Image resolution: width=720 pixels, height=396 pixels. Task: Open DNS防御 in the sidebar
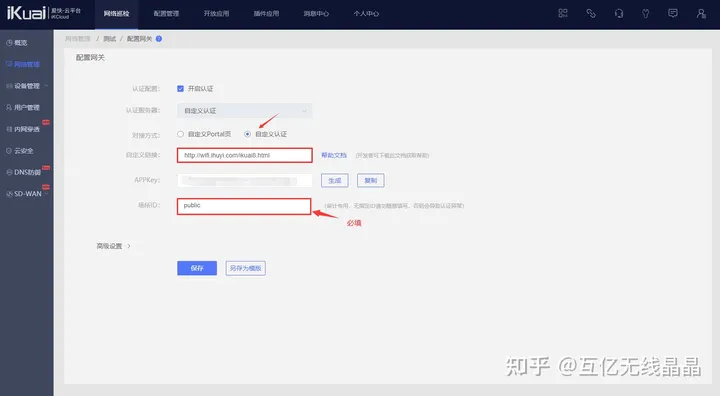(x=28, y=172)
